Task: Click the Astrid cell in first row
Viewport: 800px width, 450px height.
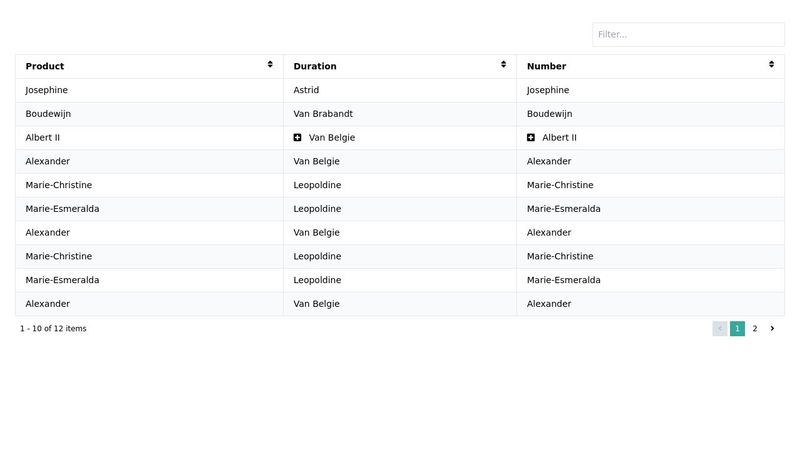Action: click(306, 90)
